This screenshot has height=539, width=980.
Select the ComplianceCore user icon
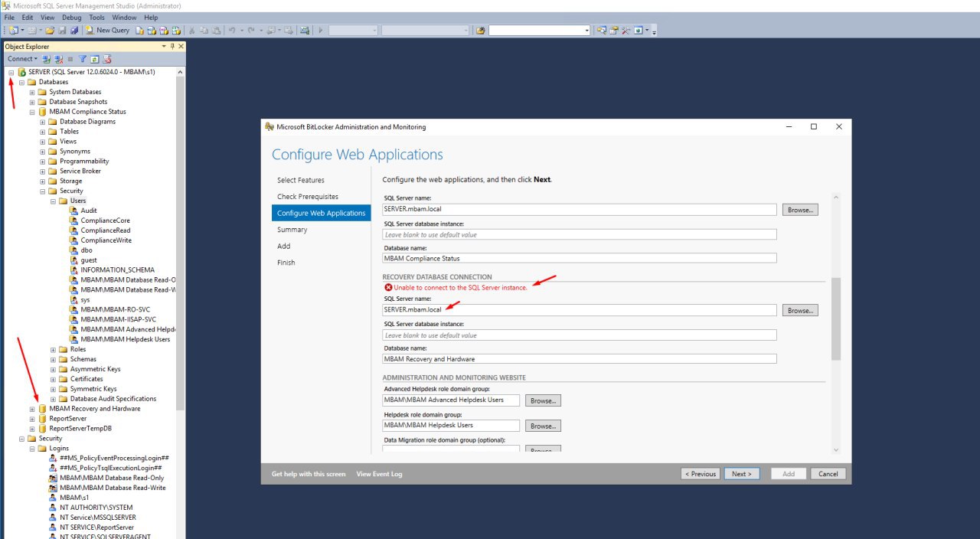74,220
